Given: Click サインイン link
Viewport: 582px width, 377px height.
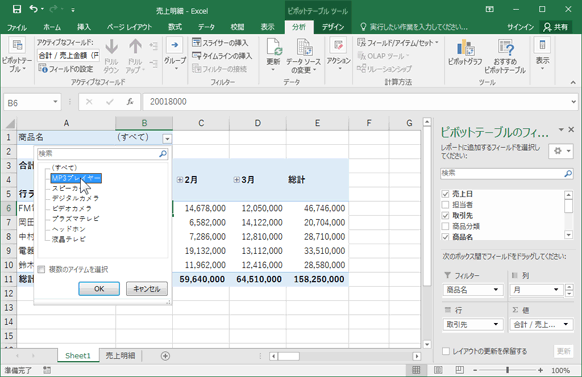Looking at the screenshot, I should pyautogui.click(x=520, y=27).
